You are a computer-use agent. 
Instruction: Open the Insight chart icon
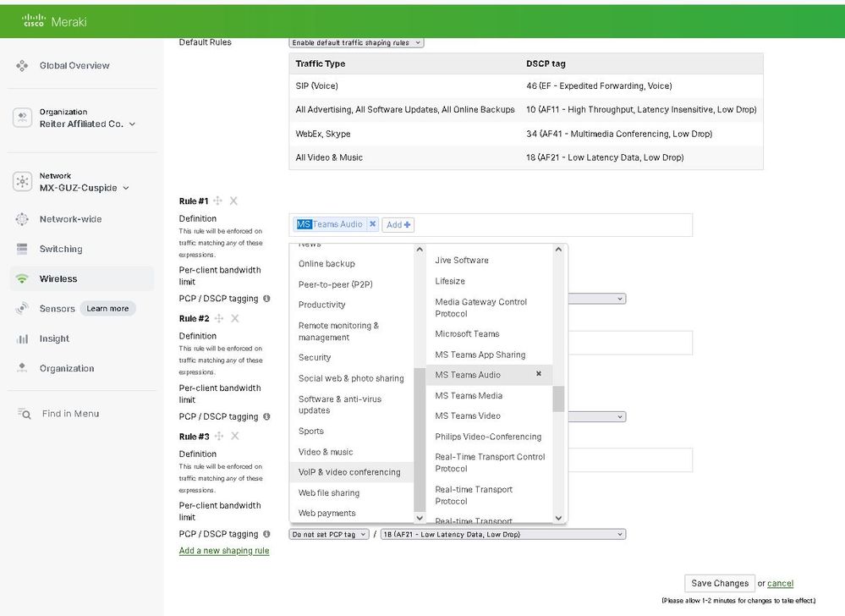pos(22,338)
